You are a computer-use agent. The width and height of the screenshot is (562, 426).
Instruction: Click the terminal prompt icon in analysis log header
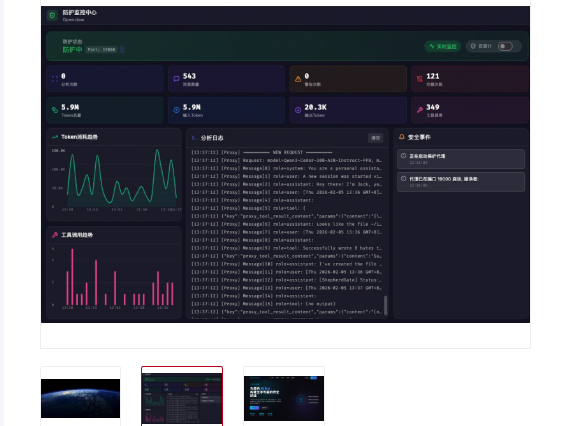point(194,138)
